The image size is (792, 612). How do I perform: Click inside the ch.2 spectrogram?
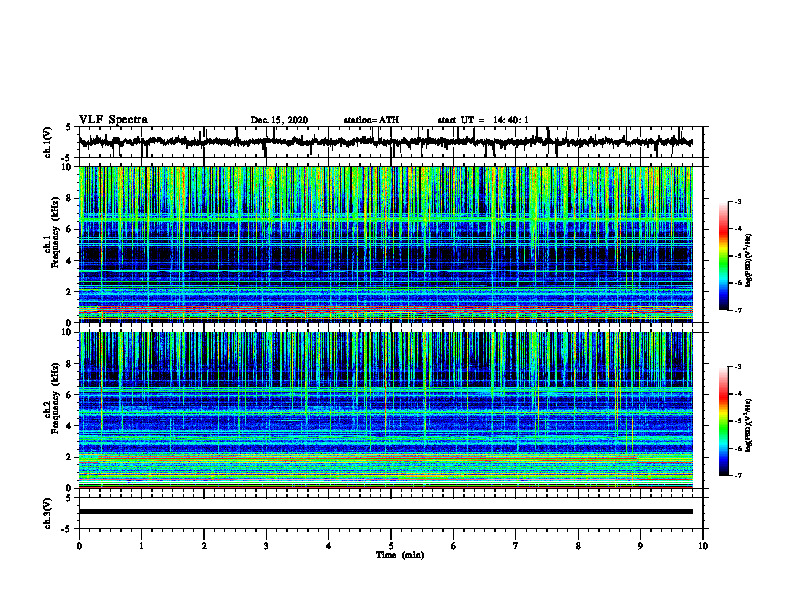[386, 410]
